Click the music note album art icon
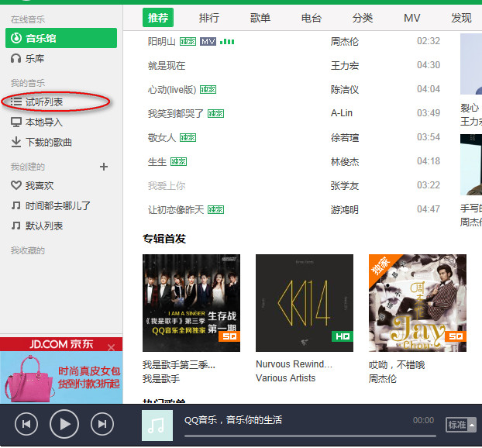This screenshot has height=448, width=482. click(157, 425)
